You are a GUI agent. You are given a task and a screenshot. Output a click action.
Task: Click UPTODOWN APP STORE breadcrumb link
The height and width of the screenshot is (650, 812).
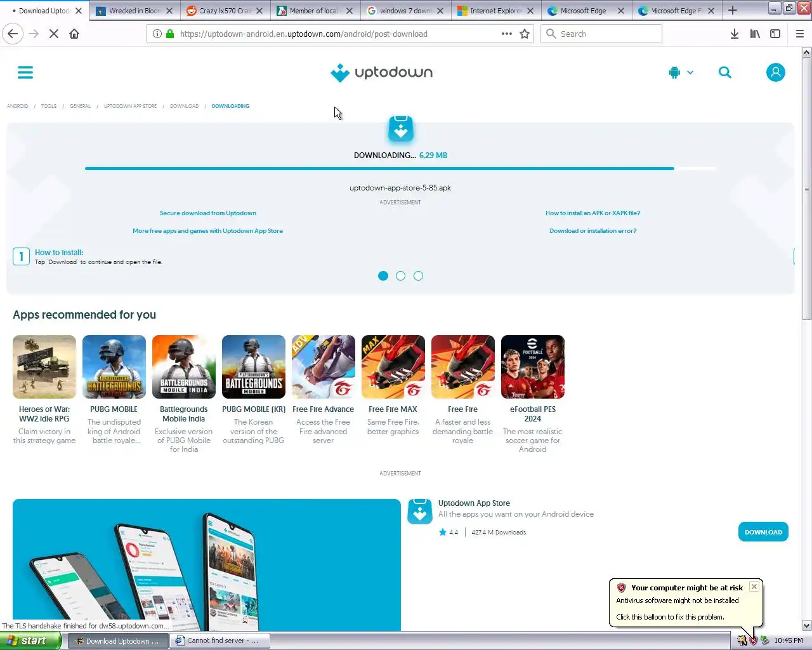pyautogui.click(x=130, y=106)
